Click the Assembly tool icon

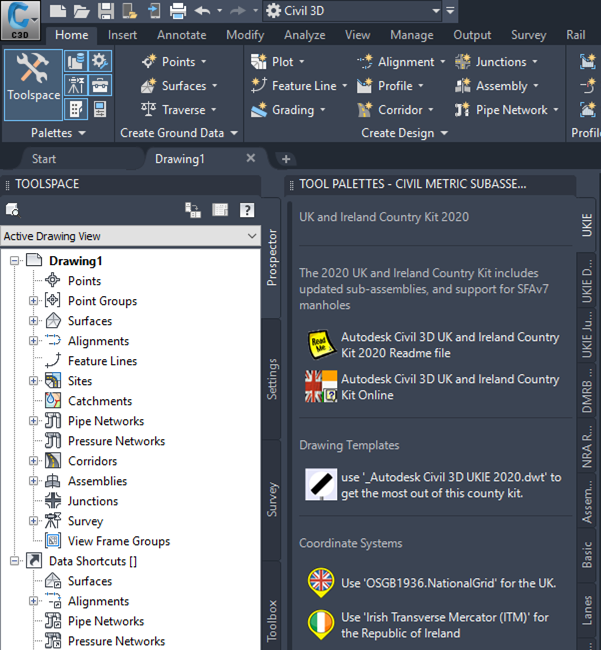[x=463, y=86]
